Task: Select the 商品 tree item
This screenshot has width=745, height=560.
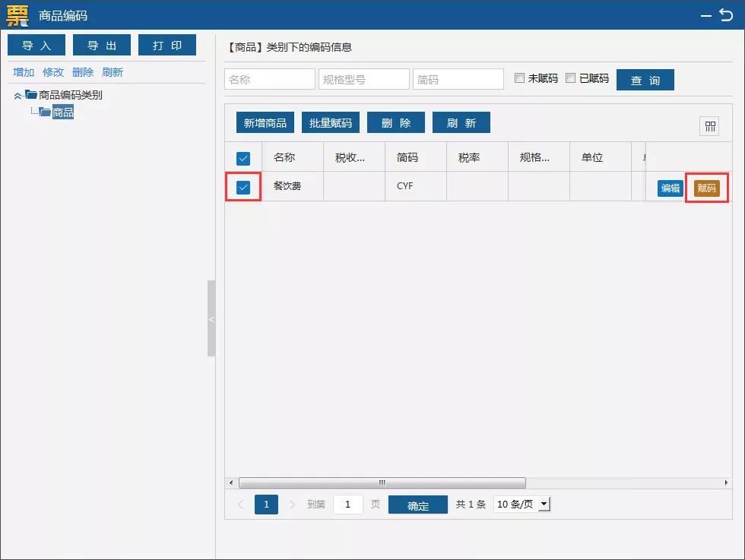Action: tap(62, 112)
